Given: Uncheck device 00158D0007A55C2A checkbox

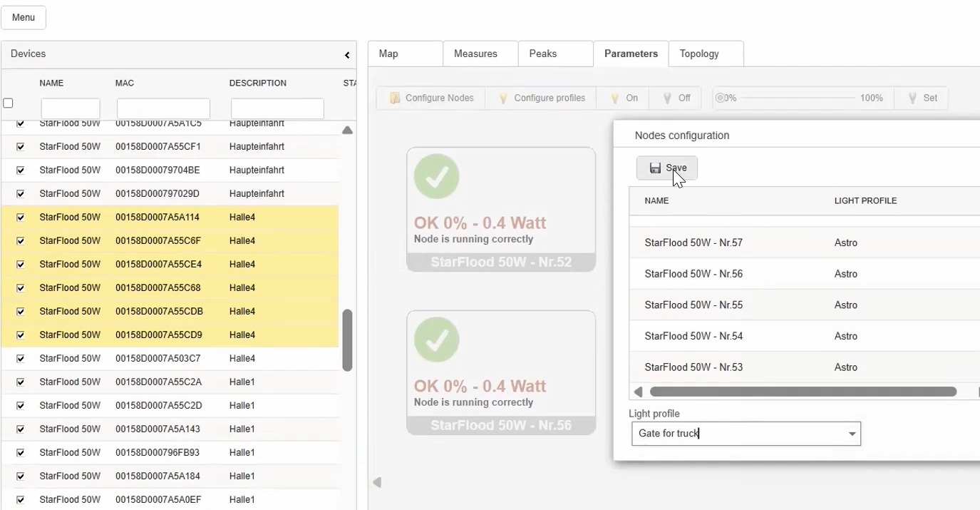Looking at the screenshot, I should (x=20, y=382).
